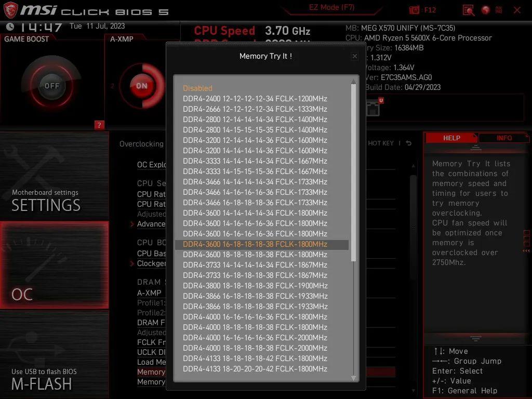Open the HELP tab
The width and height of the screenshot is (532, 399).
tap(451, 138)
